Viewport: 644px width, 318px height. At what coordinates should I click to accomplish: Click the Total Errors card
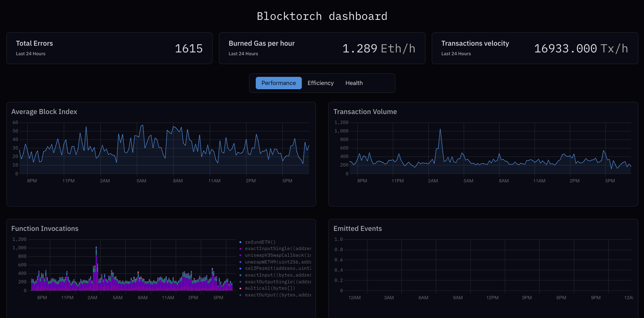point(109,48)
